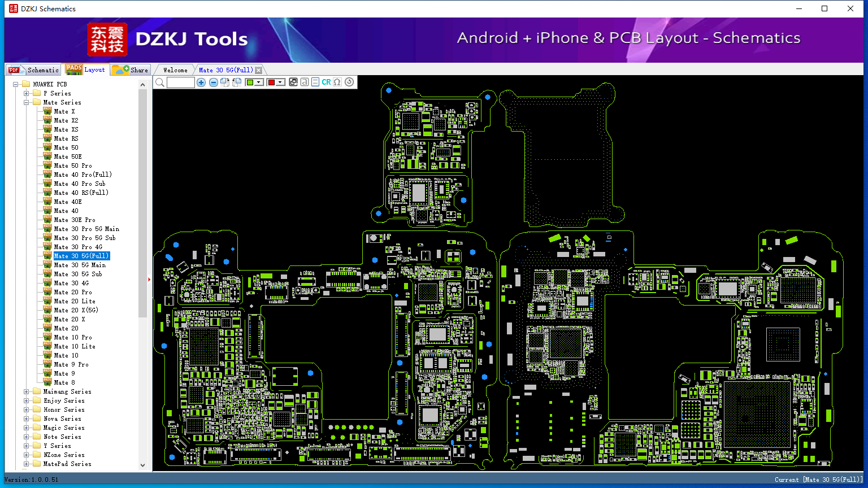This screenshot has height=488, width=868.
Task: Select the Mate 30 5G(Full) document tab
Action: click(x=225, y=70)
